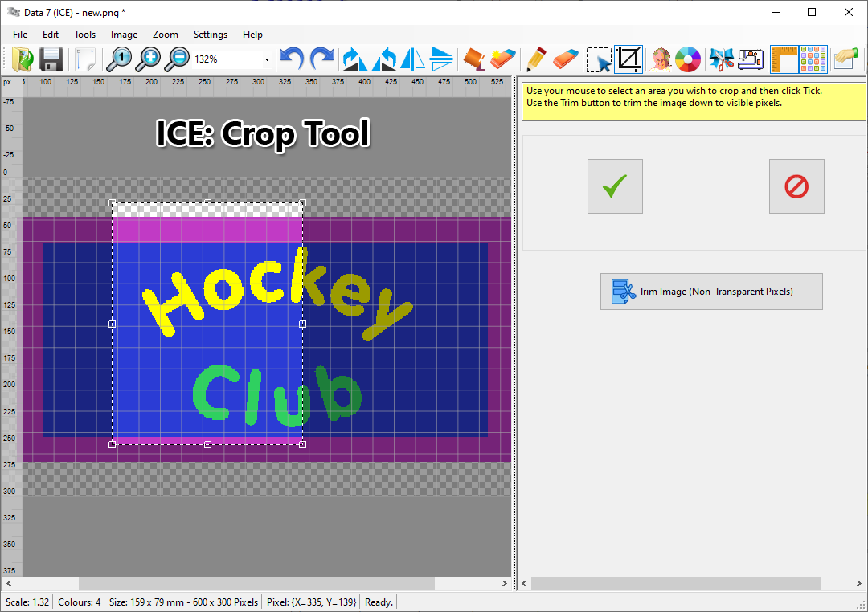Flip image horizontally using mirror icon
The width and height of the screenshot is (868, 612).
412,59
